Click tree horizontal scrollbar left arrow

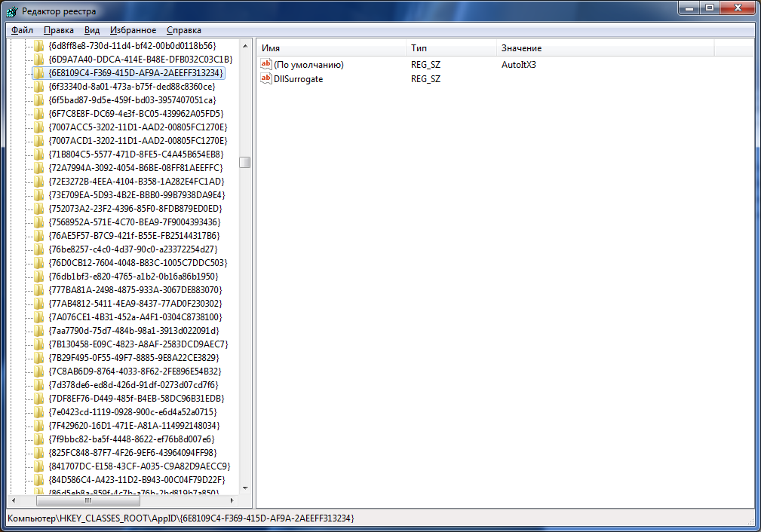coord(13,500)
